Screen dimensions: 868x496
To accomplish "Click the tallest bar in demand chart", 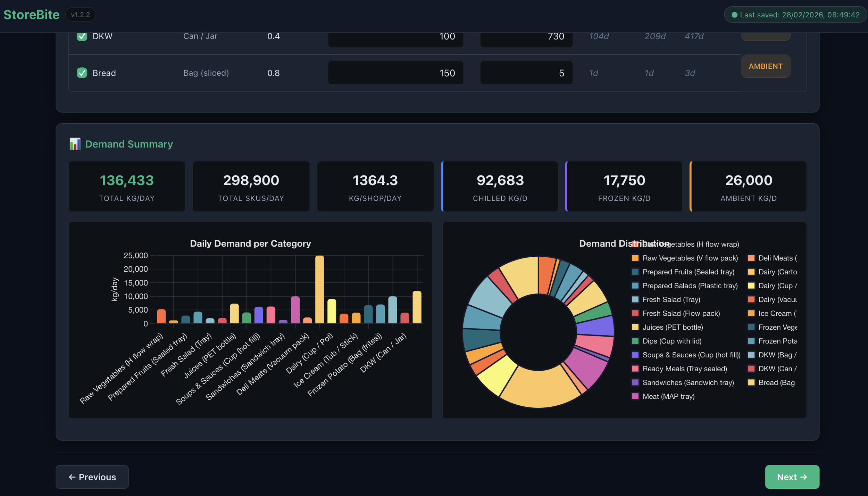I will click(319, 289).
